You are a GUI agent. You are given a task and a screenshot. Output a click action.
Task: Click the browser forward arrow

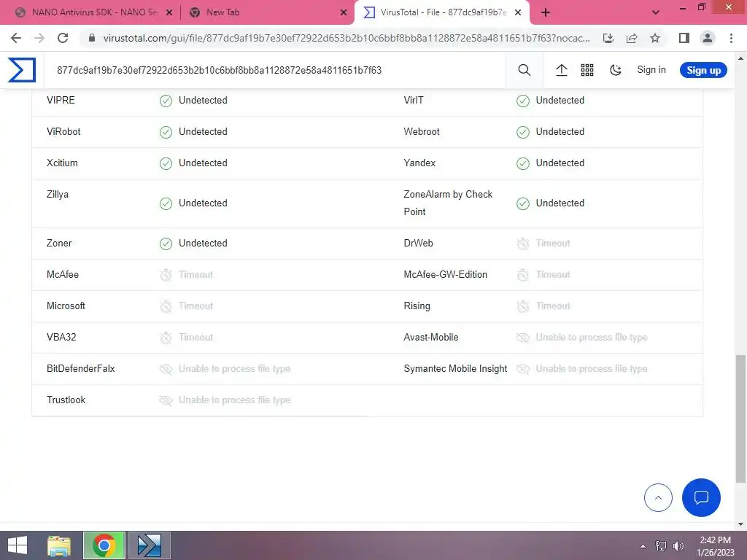coord(39,38)
